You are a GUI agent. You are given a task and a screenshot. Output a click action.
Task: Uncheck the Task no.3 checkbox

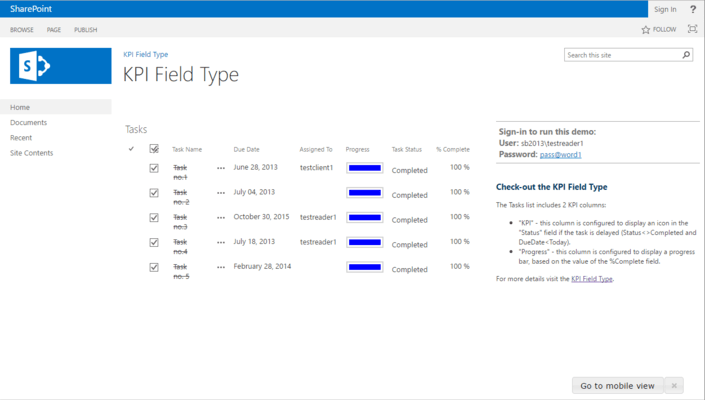pos(154,217)
